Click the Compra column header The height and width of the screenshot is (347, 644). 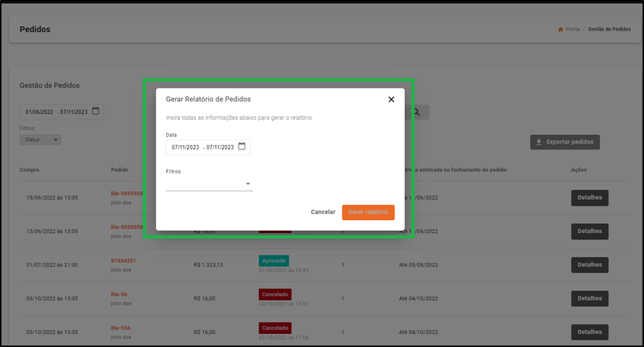[x=30, y=170]
